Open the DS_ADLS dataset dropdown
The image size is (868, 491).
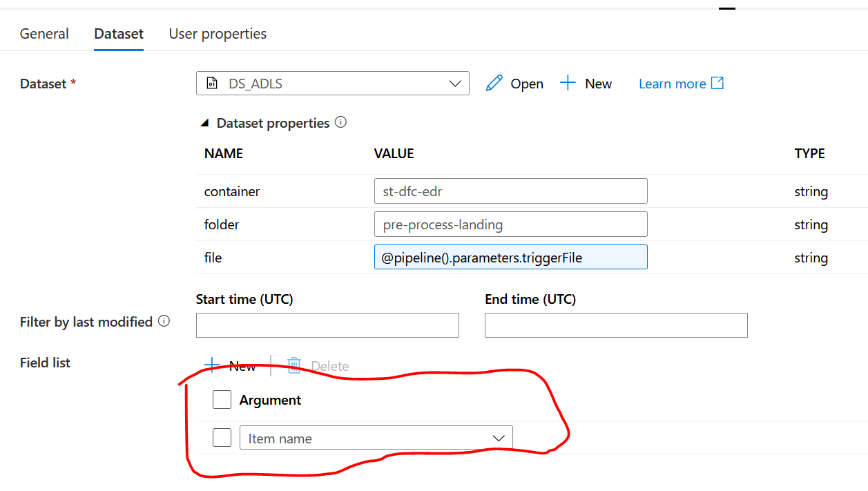(x=455, y=84)
